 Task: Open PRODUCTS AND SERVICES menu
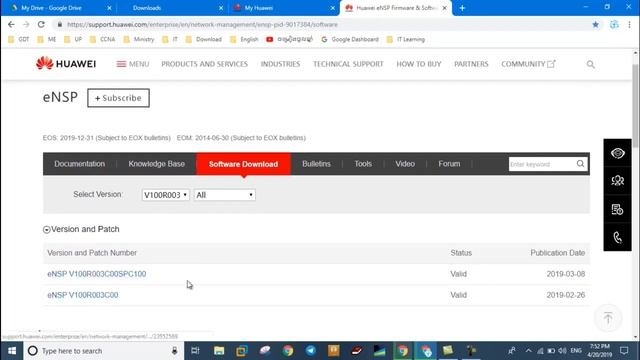(204, 64)
